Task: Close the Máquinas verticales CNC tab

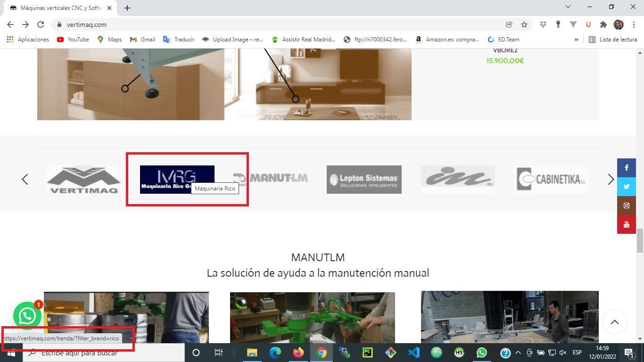Action: click(109, 8)
